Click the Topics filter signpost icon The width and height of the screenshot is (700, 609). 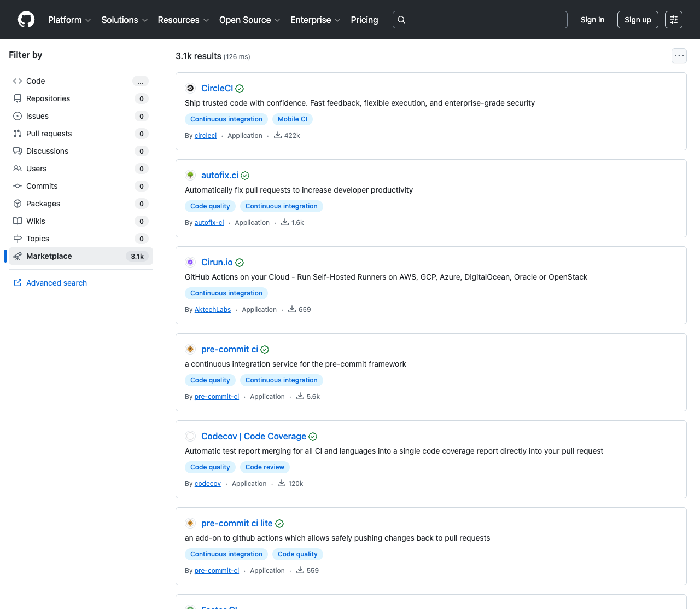[x=17, y=239]
